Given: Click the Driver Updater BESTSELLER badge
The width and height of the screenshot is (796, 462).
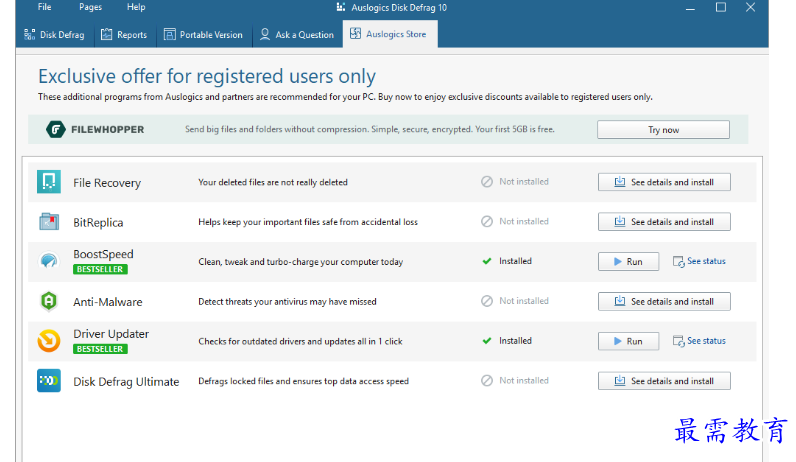Looking at the screenshot, I should pos(100,349).
